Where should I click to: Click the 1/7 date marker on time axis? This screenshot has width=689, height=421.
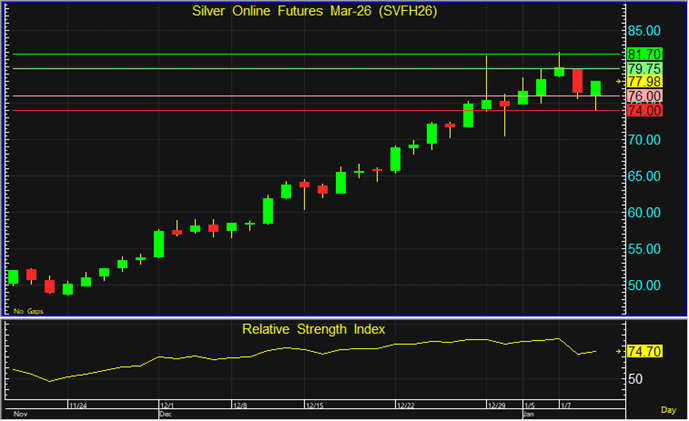[563, 405]
